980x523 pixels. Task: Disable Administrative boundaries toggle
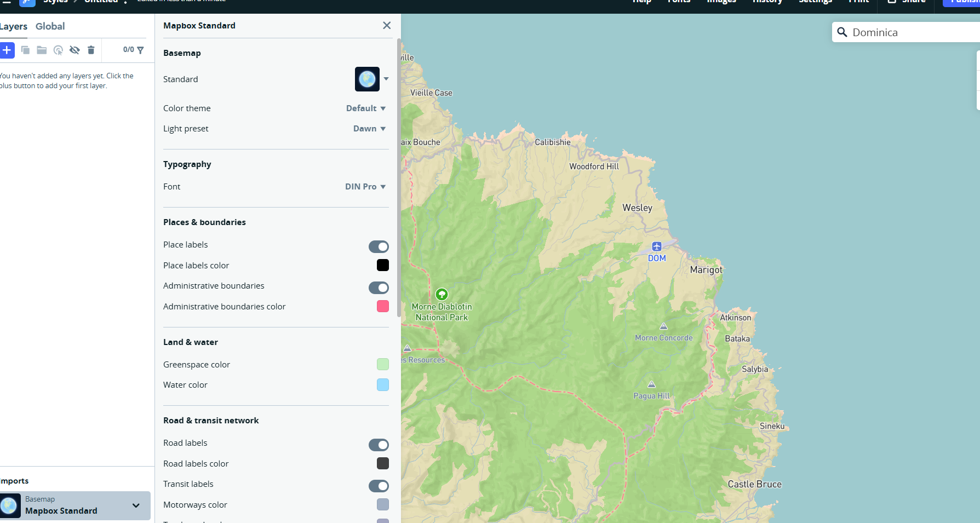coord(379,288)
